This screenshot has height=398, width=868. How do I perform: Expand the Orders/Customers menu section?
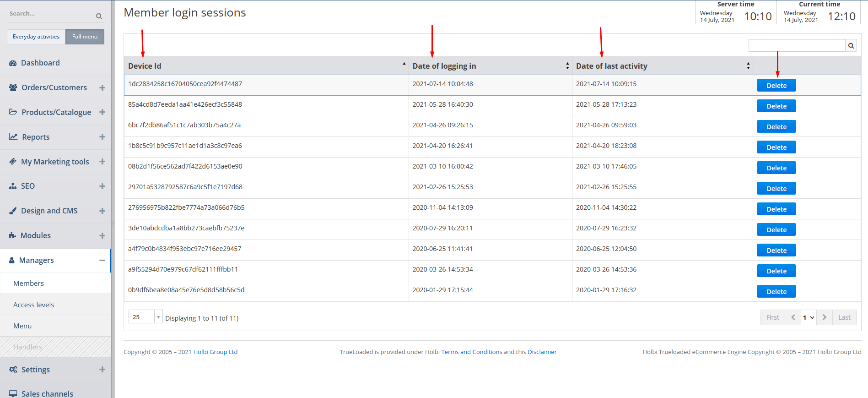click(102, 87)
